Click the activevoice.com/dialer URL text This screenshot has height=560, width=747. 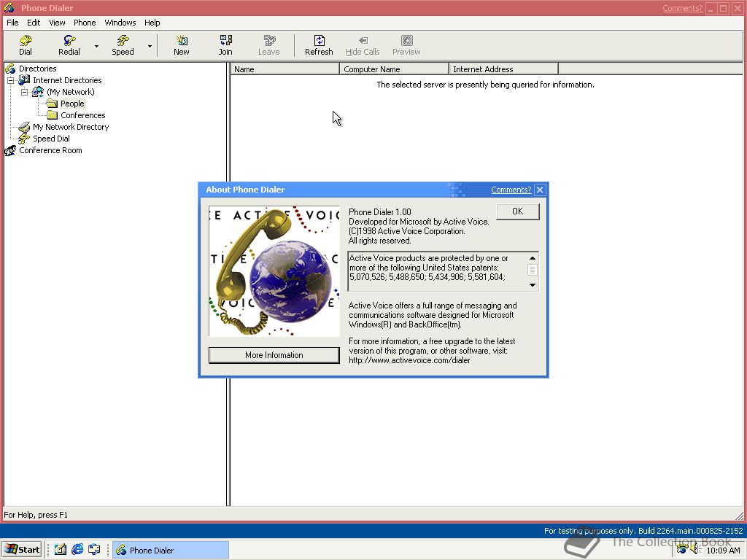pos(409,360)
